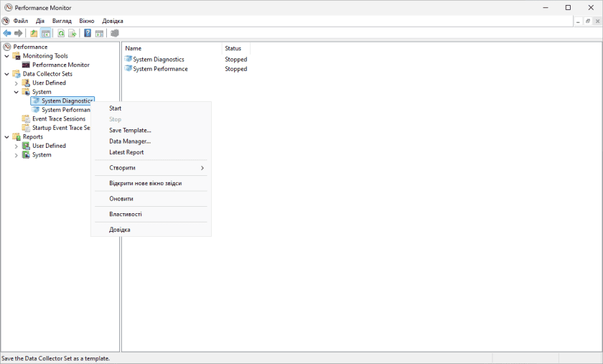Sort list by the Status column header

pyautogui.click(x=233, y=48)
